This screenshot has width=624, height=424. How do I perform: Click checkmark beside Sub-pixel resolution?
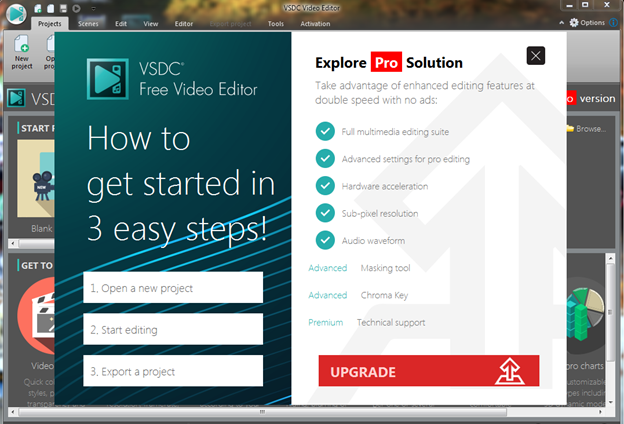click(x=325, y=213)
